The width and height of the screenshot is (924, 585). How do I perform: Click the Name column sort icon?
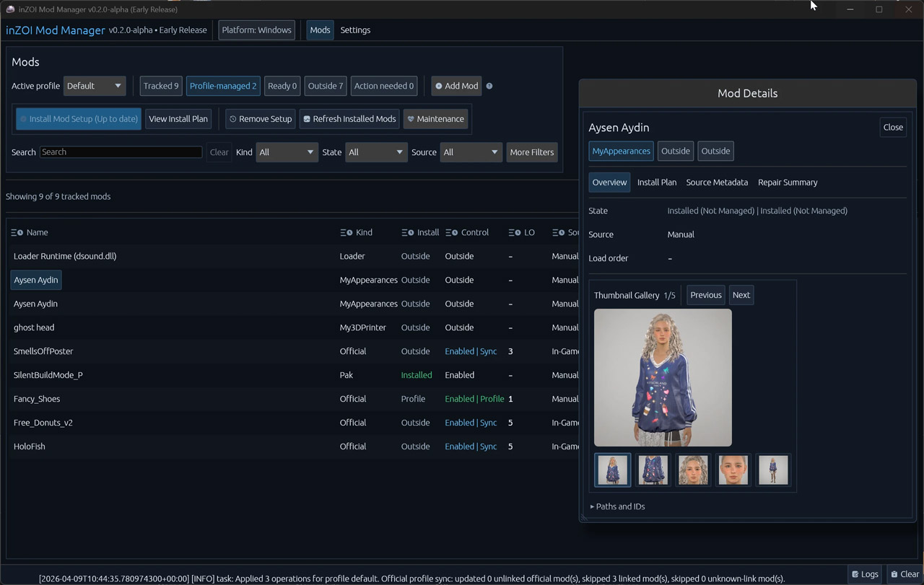(17, 232)
